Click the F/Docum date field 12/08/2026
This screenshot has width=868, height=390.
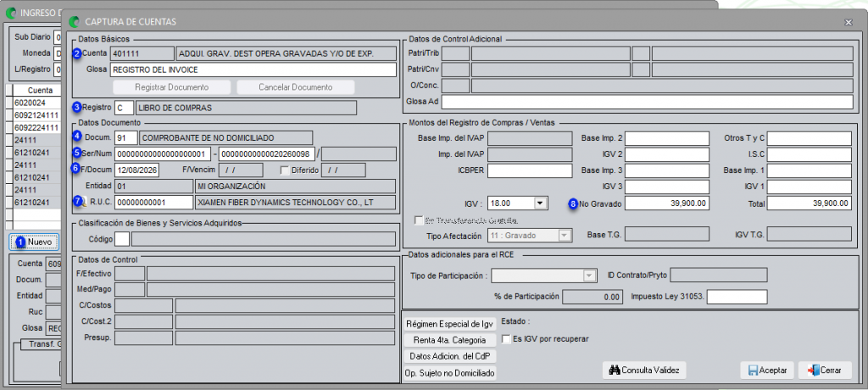click(136, 170)
